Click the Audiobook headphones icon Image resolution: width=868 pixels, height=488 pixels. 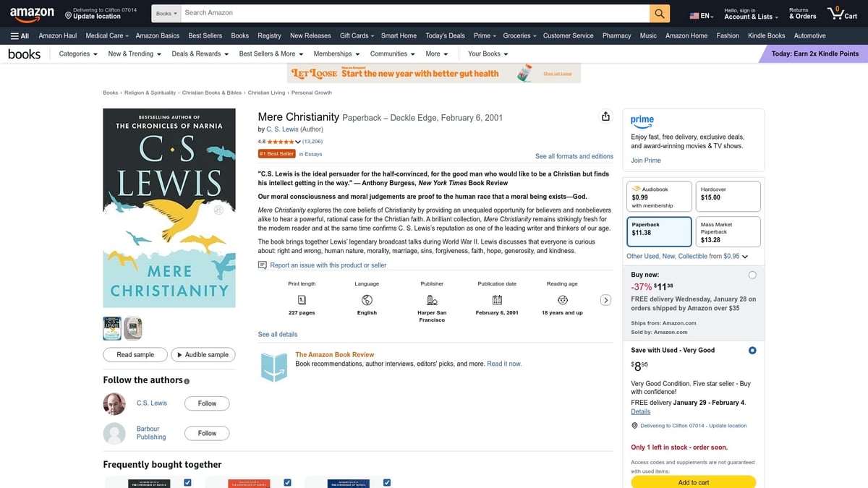(636, 189)
